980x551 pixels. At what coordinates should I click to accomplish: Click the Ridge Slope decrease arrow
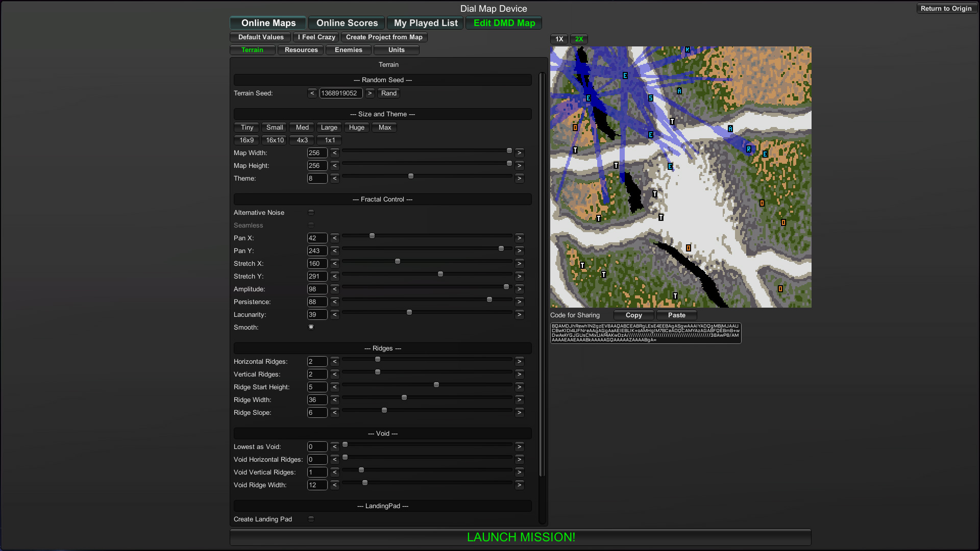tap(335, 413)
